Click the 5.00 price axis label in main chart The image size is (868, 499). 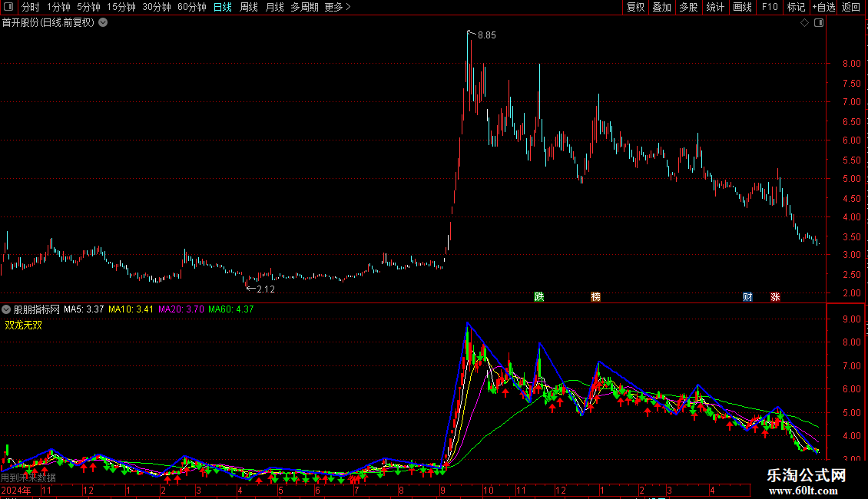851,179
